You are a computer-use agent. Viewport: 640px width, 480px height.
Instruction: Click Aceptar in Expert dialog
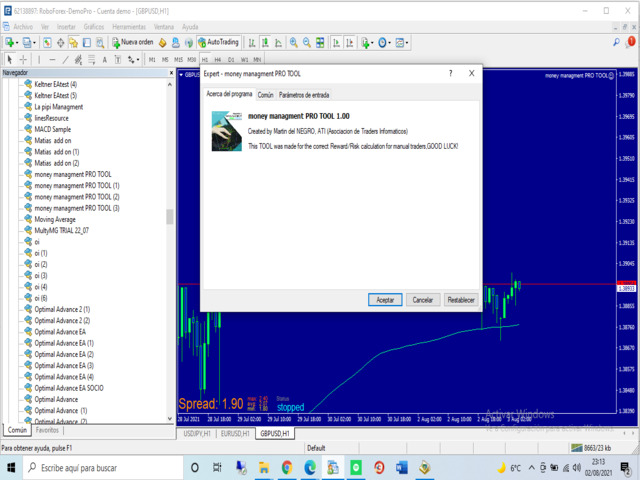(385, 300)
